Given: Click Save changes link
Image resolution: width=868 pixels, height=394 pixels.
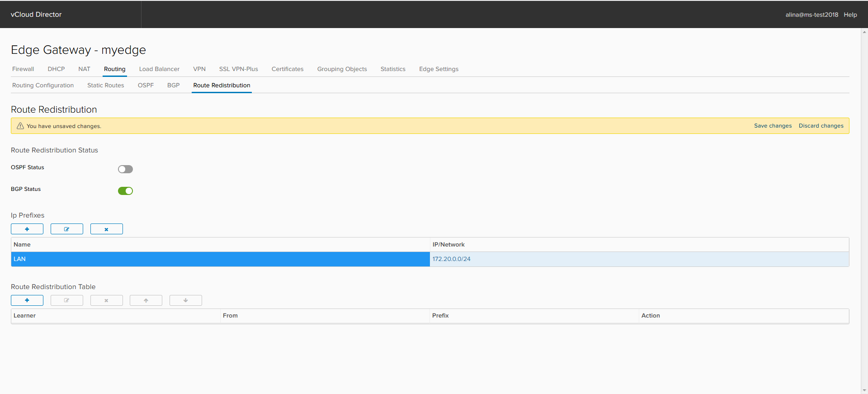Looking at the screenshot, I should 773,126.
